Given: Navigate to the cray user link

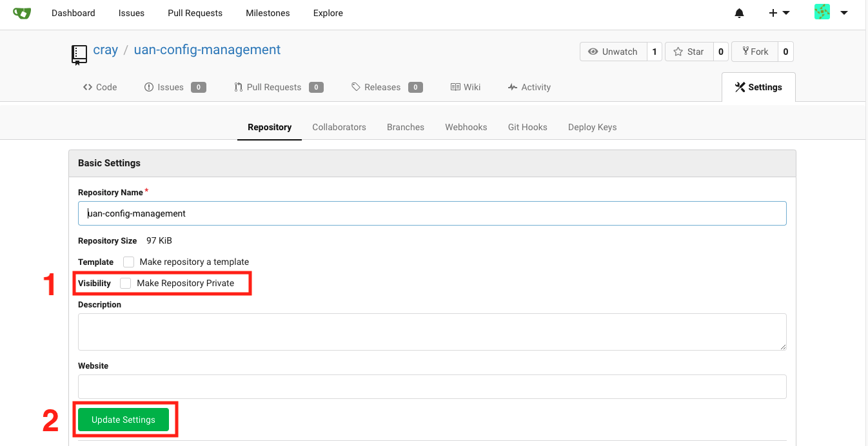Looking at the screenshot, I should point(105,49).
